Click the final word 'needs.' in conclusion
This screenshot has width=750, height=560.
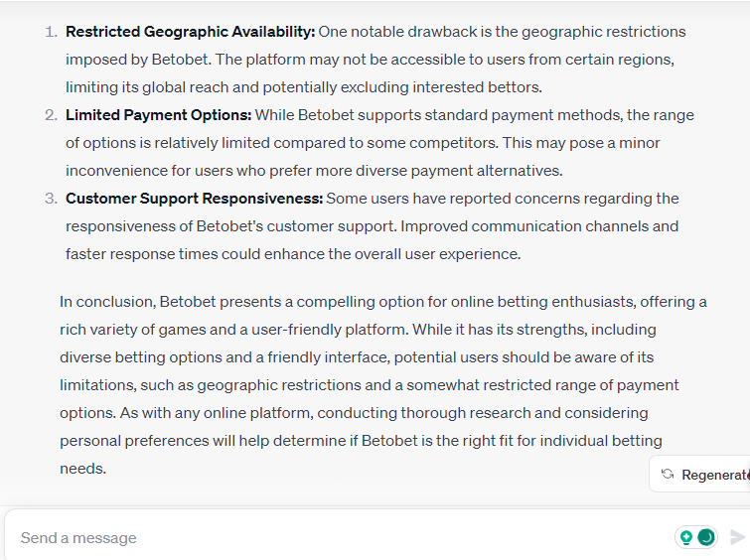pyautogui.click(x=82, y=469)
